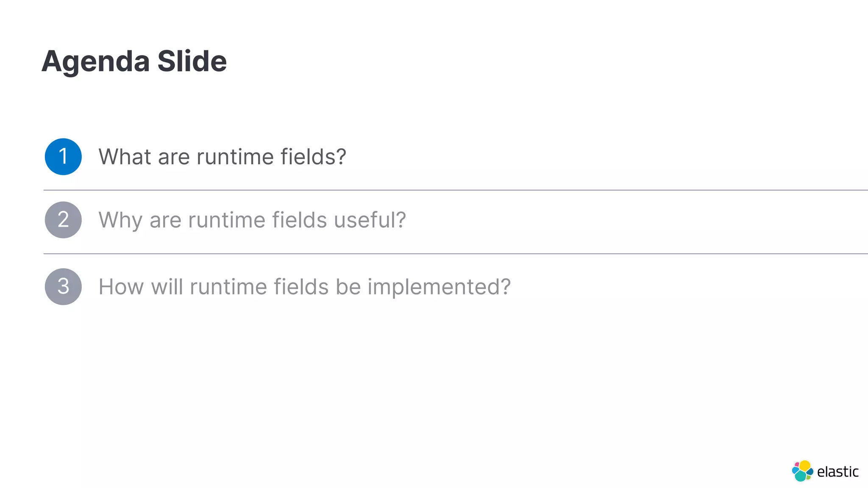Image resolution: width=868 pixels, height=488 pixels.
Task: Open "What are runtime fields?" agenda item
Action: [x=223, y=157]
